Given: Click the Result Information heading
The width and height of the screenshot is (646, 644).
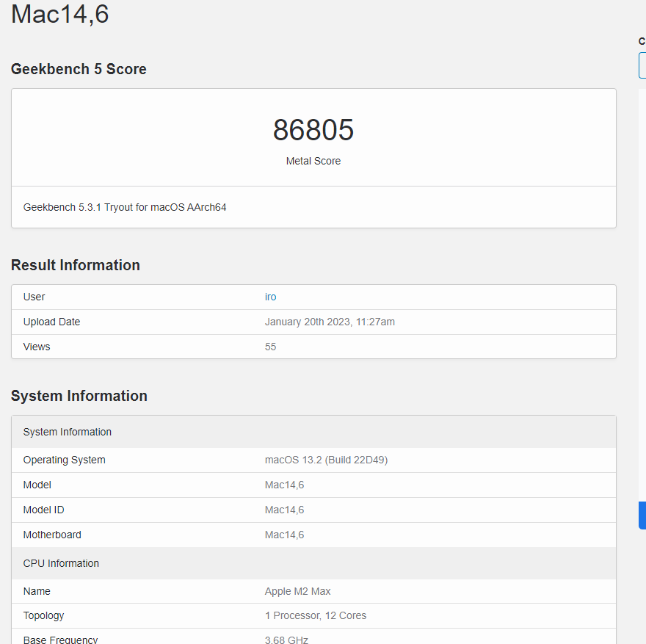Looking at the screenshot, I should pos(76,265).
